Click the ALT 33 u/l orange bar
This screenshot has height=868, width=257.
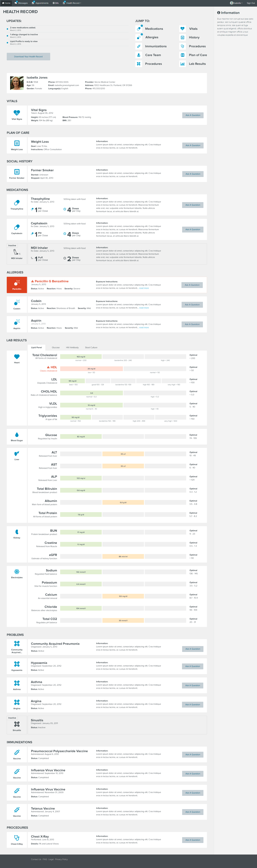pyautogui.click(x=123, y=454)
